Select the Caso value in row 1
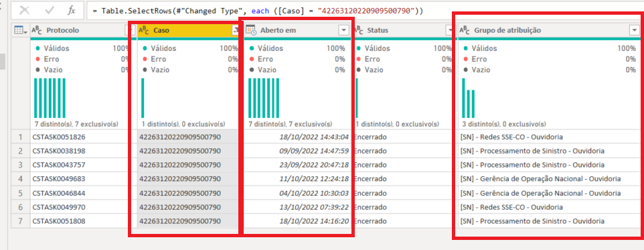Screen dimensions: 644x250 point(180,137)
